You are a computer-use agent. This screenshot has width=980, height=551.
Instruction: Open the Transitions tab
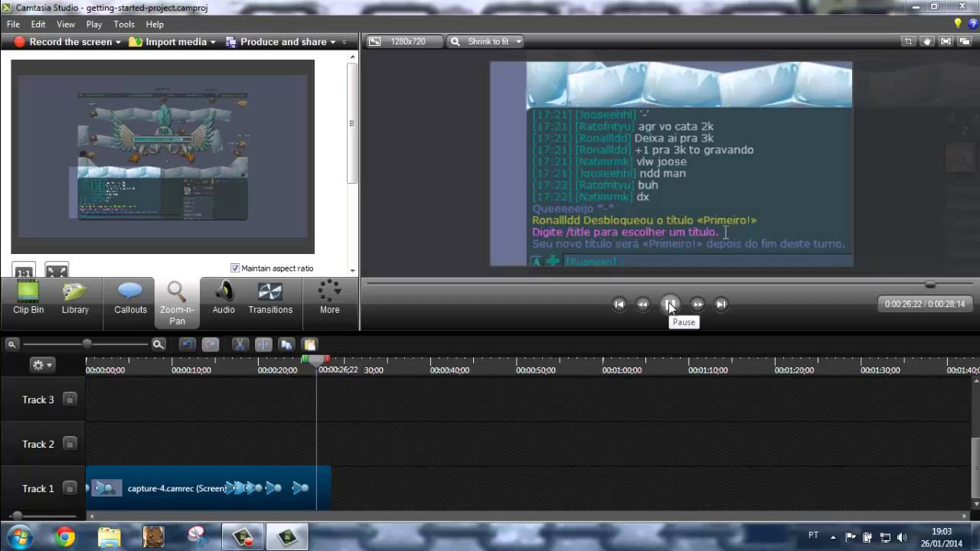click(270, 298)
